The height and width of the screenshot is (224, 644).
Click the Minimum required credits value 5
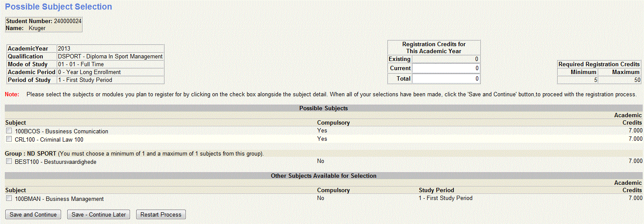pyautogui.click(x=578, y=80)
